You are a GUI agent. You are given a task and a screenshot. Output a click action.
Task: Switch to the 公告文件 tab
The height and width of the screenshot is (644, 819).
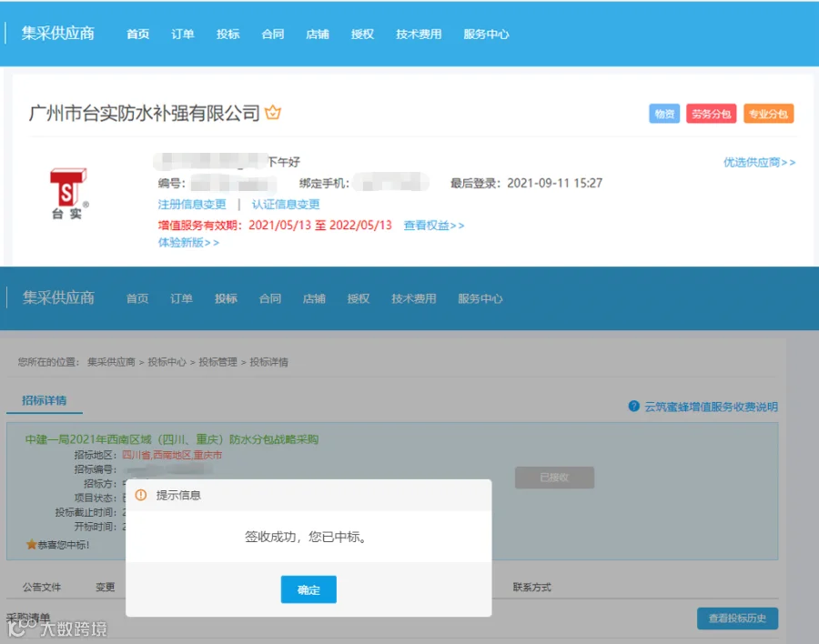(42, 587)
